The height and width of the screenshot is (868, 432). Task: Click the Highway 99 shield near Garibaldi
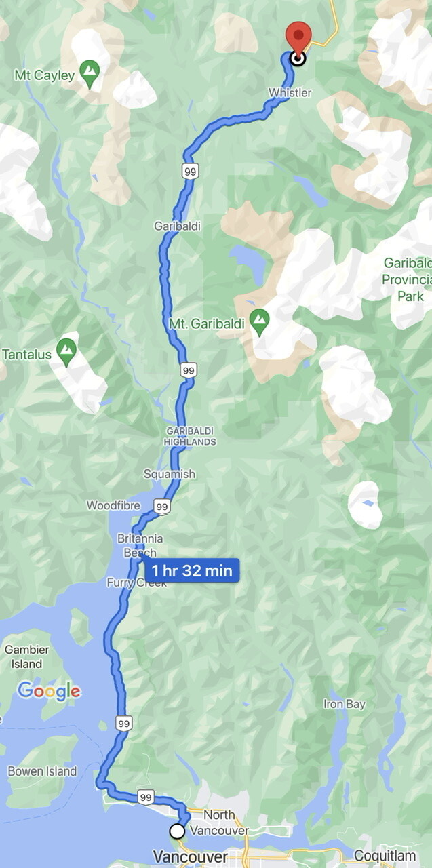tap(191, 172)
